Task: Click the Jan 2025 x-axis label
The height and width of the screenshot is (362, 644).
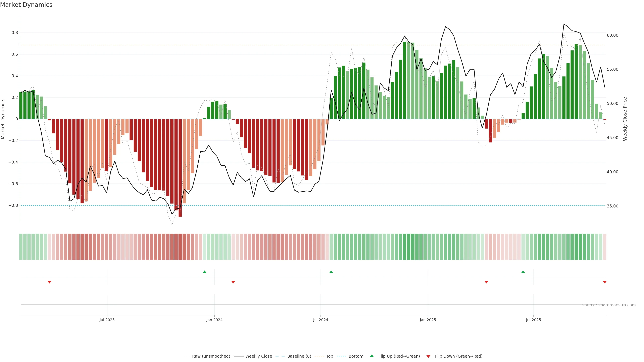Action: 428,320
